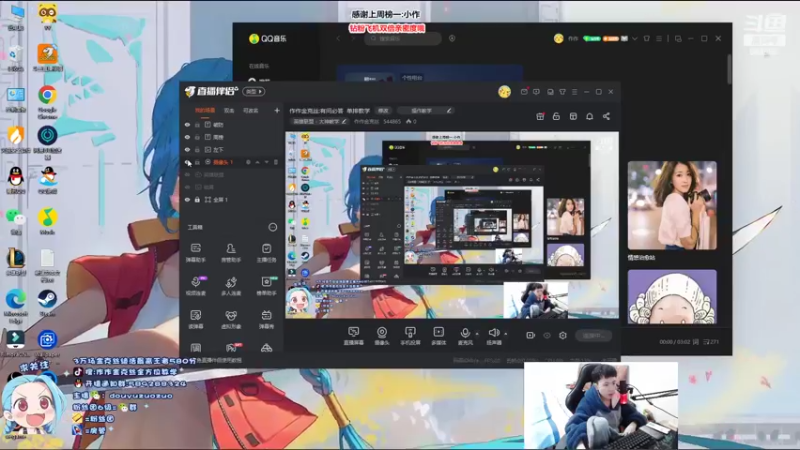Open Google Chrome desktop icon
800x450 pixels.
[47, 101]
